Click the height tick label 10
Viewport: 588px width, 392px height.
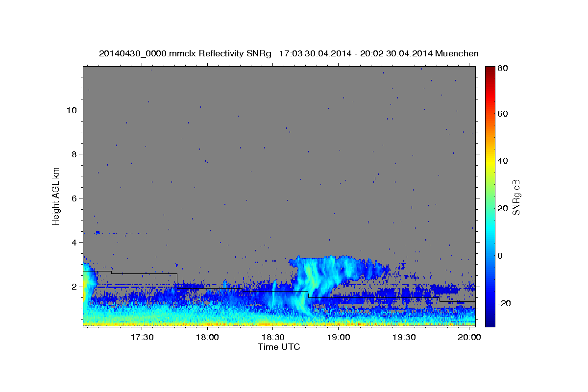[71, 110]
